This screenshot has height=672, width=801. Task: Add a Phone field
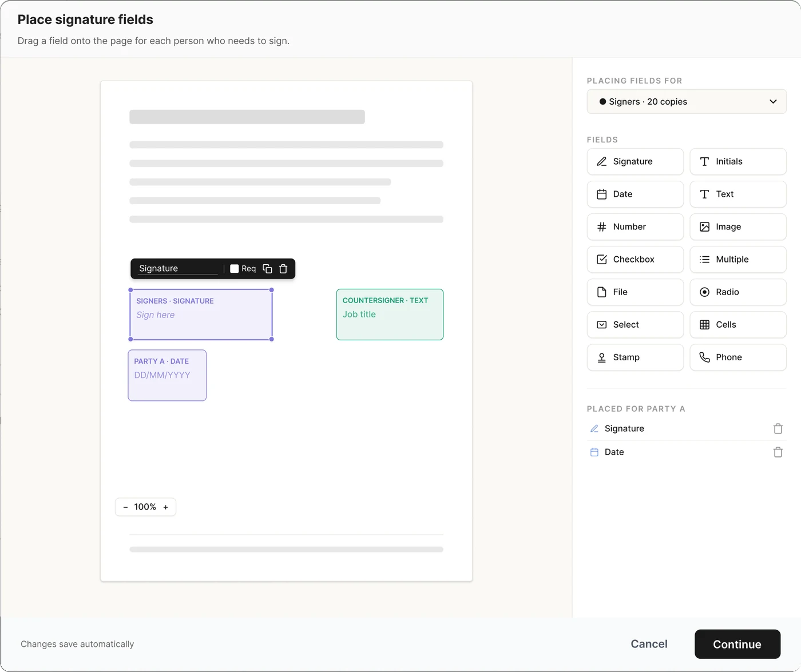[738, 357]
